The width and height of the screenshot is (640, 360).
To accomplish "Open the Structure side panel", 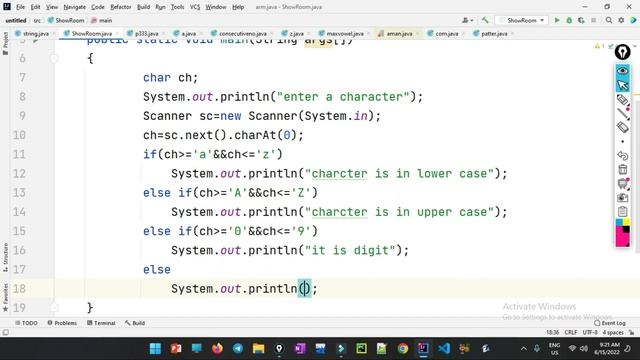I will (5, 257).
